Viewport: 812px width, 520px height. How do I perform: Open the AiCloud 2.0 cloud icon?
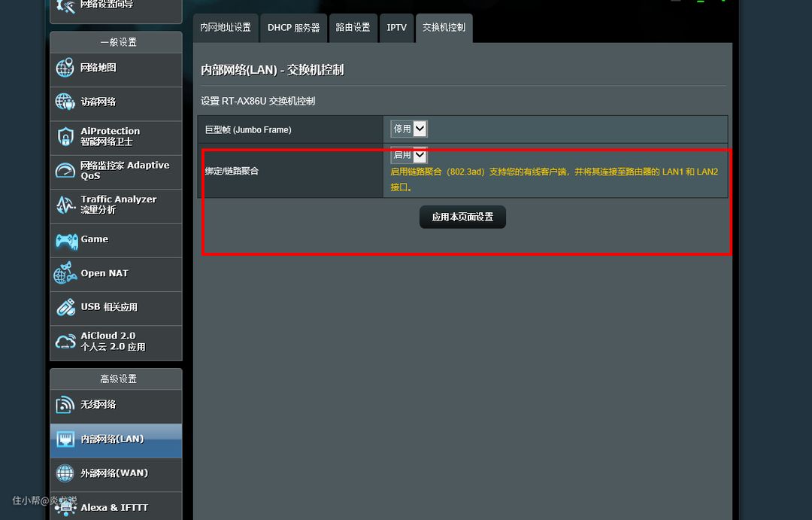65,341
